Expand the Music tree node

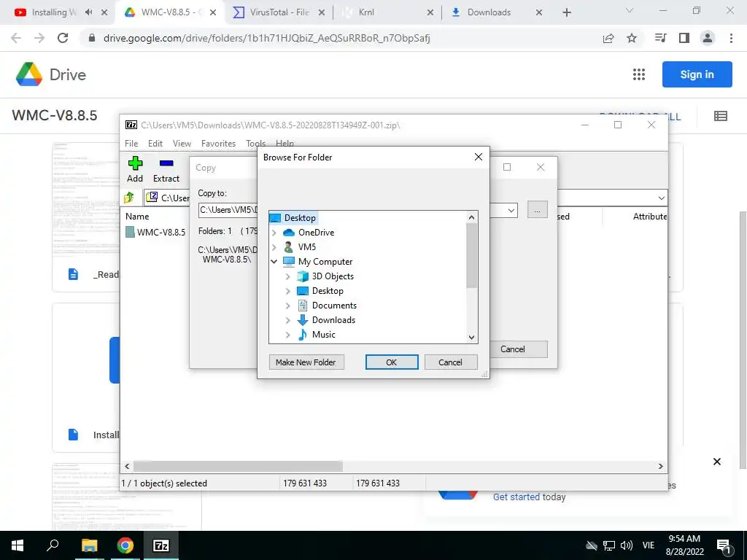pos(287,335)
